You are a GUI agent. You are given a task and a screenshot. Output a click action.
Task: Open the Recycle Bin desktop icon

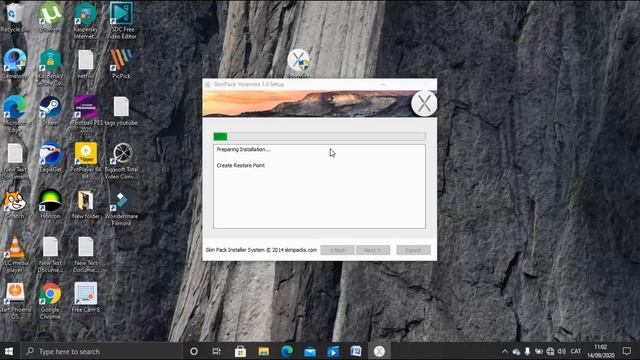[15, 17]
